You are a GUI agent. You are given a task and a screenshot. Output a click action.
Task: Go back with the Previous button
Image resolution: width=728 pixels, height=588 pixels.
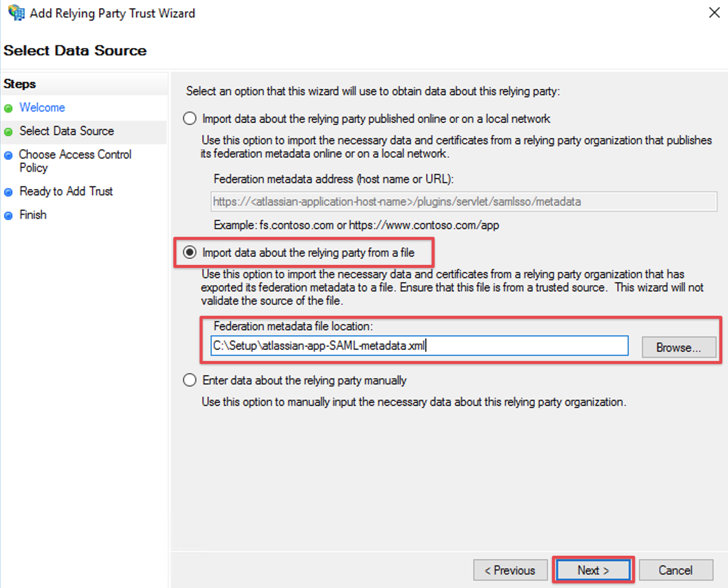(x=510, y=570)
